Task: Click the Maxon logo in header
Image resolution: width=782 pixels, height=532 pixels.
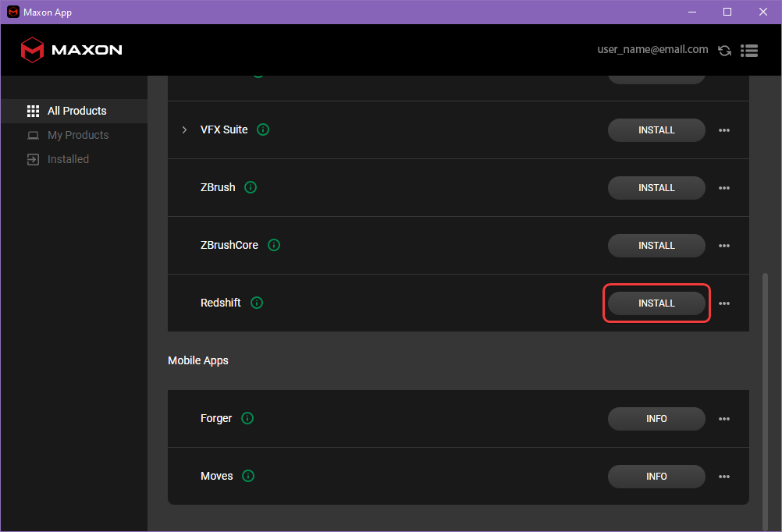Action: 71,50
